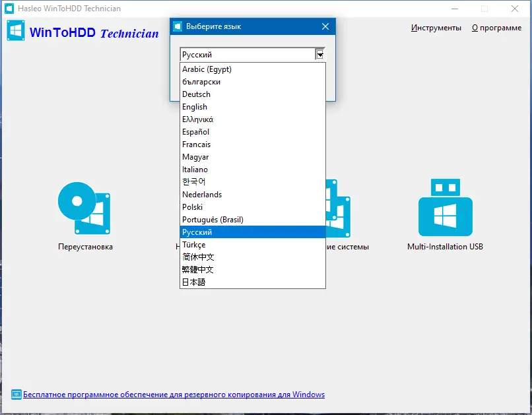Click the language dialog's title bar icon
This screenshot has height=415, width=532.
pos(177,26)
